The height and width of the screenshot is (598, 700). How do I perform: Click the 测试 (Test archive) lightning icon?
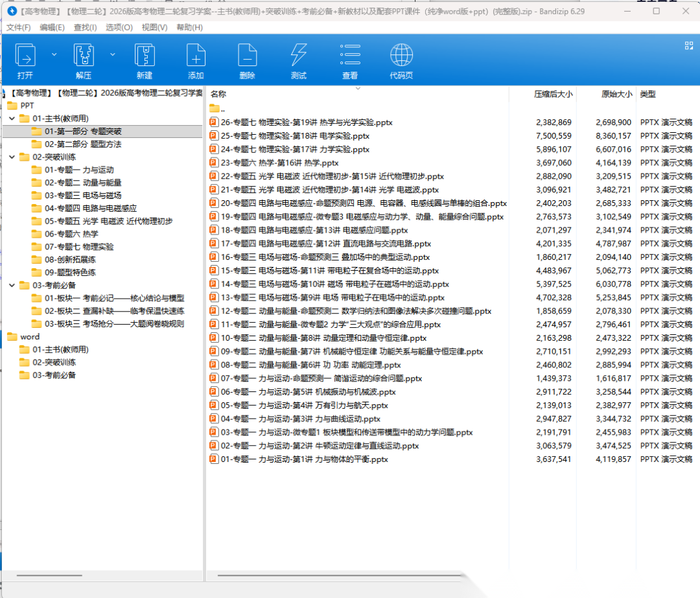point(298,56)
